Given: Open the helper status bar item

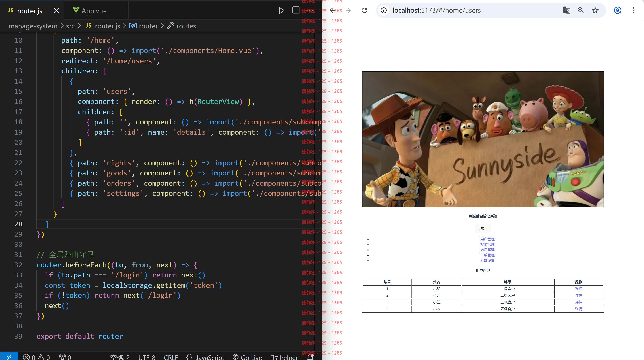Looking at the screenshot, I should point(284,357).
